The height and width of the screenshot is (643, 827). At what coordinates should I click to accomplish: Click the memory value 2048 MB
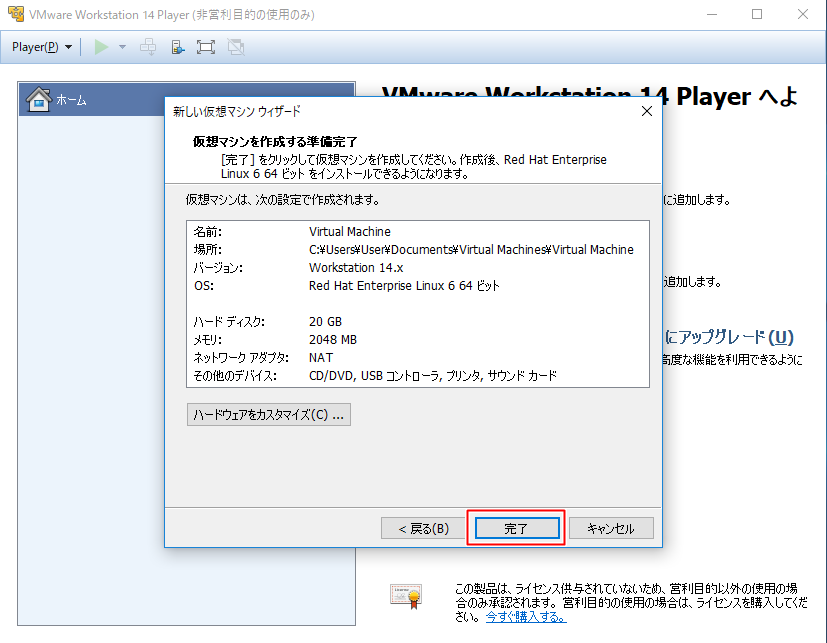click(333, 340)
